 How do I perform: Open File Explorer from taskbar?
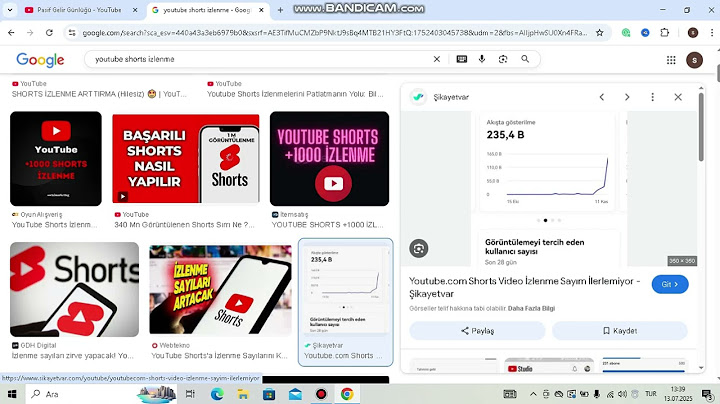243,394
